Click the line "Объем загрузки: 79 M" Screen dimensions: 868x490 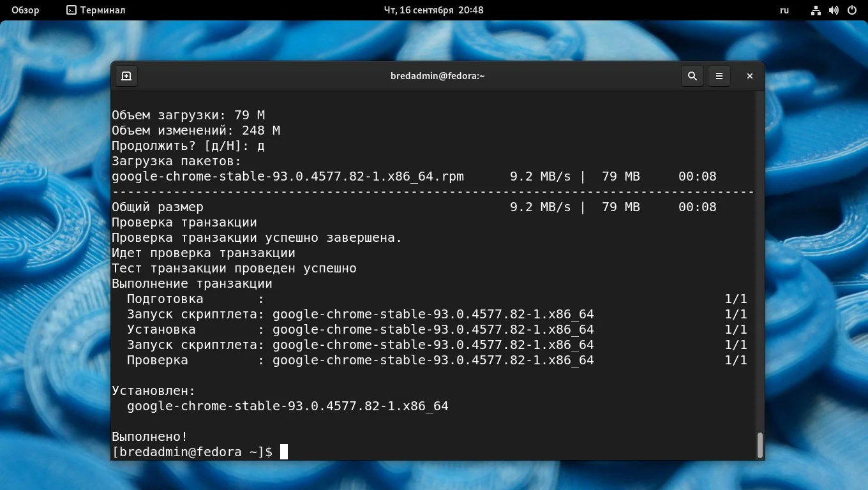pyautogui.click(x=188, y=115)
